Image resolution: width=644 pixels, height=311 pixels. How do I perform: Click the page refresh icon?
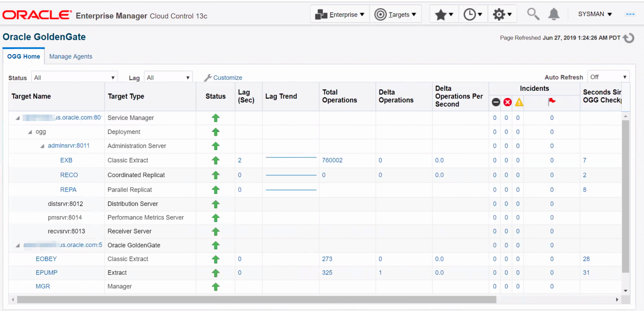point(629,38)
